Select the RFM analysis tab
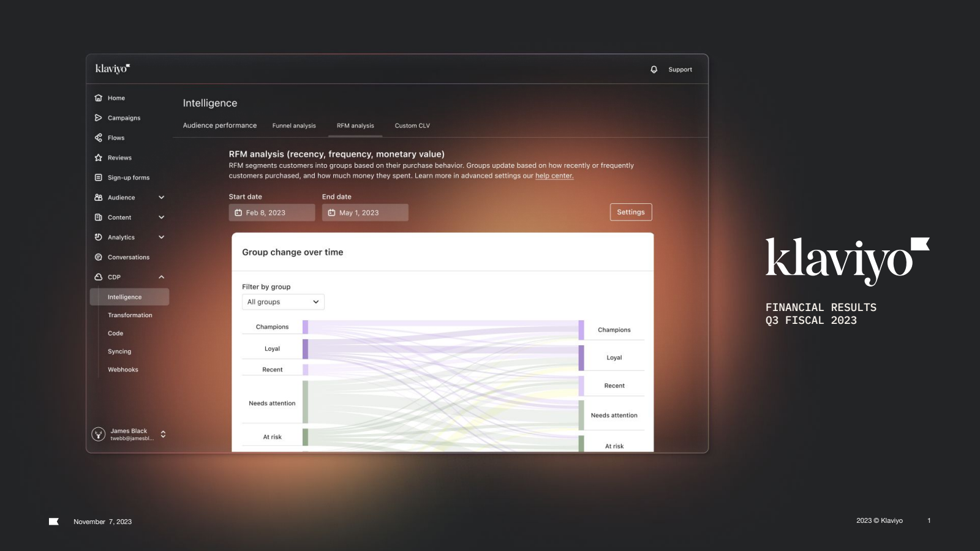980x551 pixels. point(355,126)
